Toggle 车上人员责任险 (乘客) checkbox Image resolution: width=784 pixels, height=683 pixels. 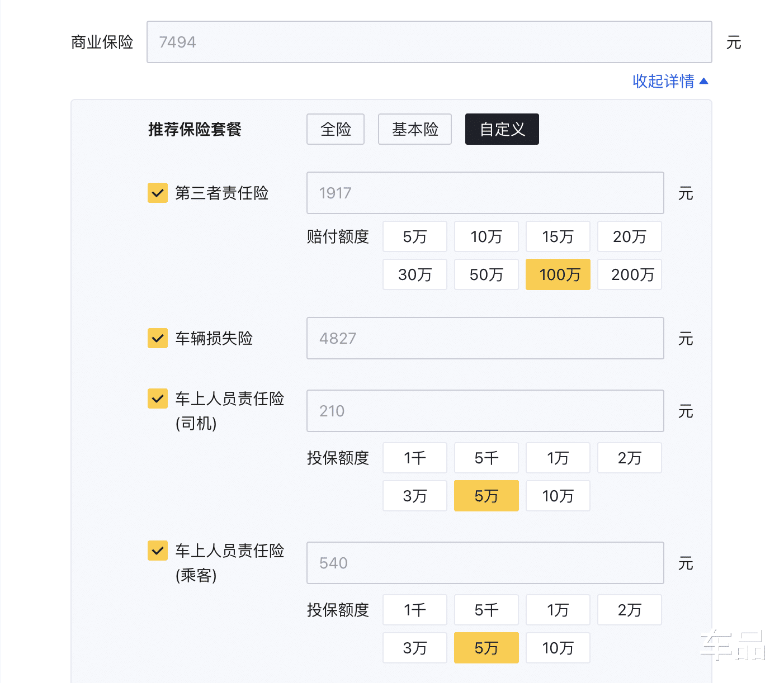pyautogui.click(x=158, y=551)
